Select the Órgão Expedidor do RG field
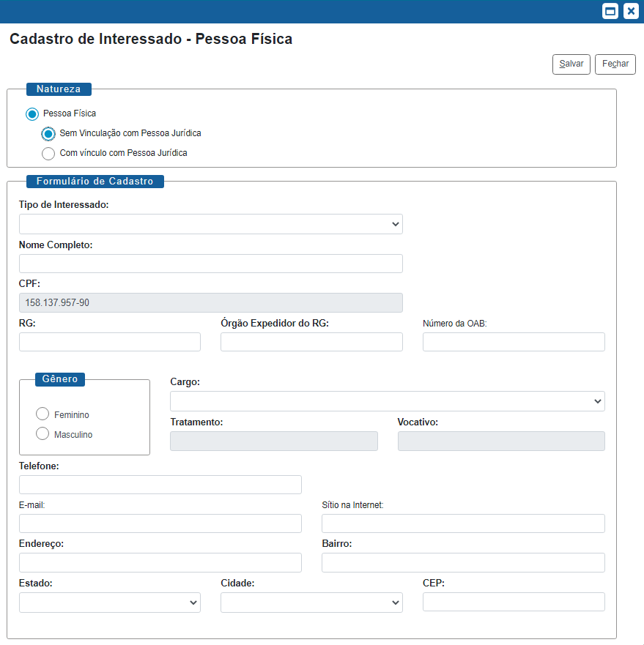 311,342
